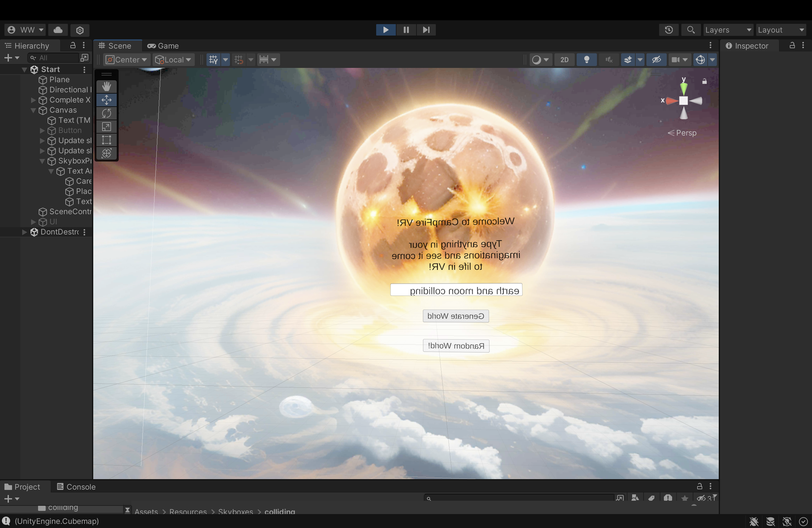Open the Layers dropdown

click(728, 30)
